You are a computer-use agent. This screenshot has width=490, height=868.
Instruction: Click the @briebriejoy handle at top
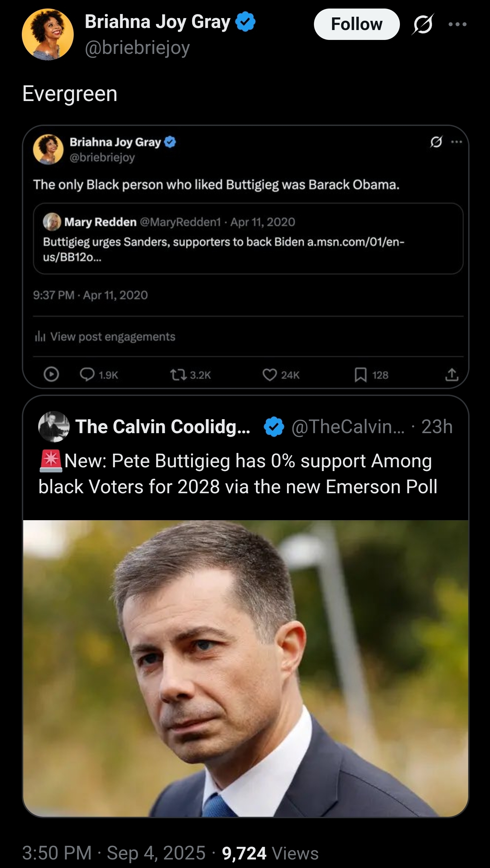coord(137,48)
